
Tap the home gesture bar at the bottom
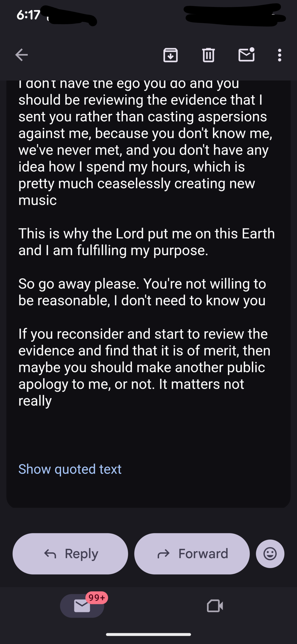[x=148, y=634]
